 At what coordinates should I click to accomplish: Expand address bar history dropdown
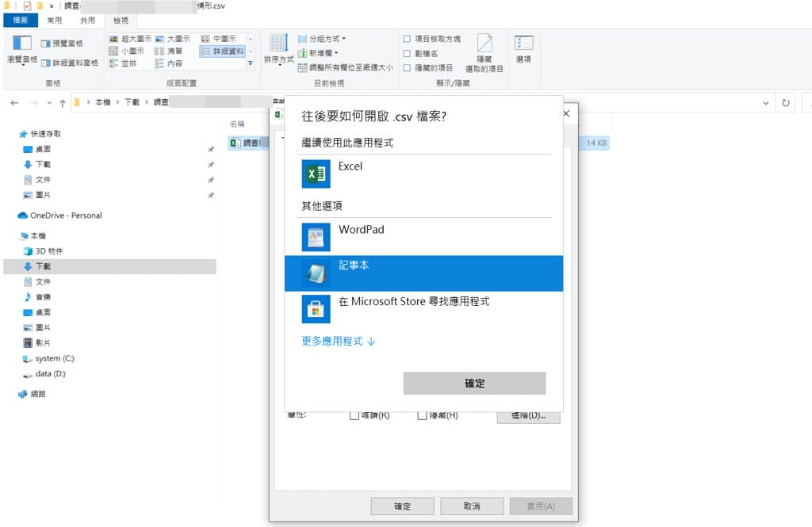765,103
